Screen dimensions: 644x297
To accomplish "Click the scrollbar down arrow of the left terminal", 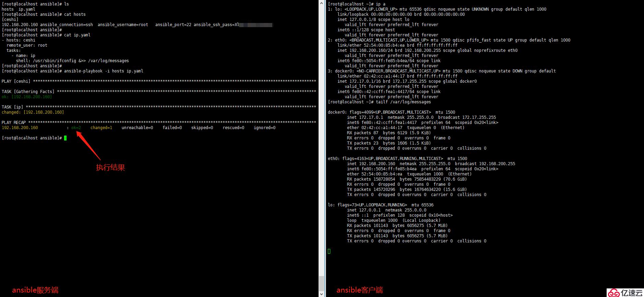I will tap(321, 294).
